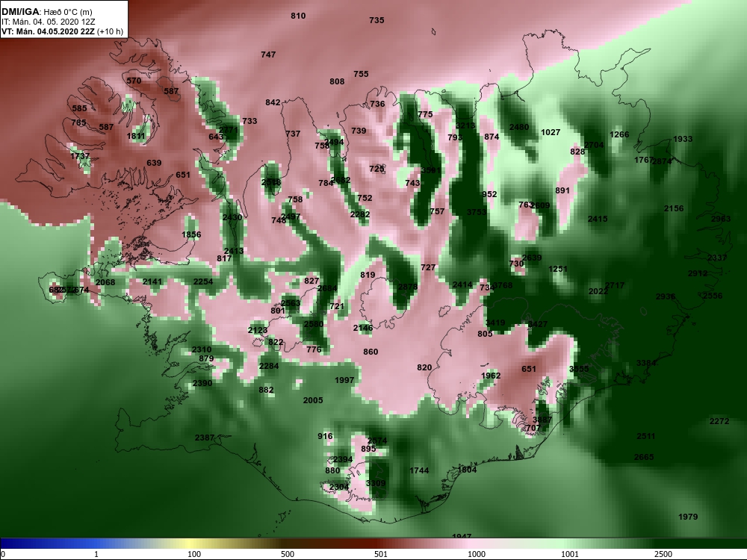Click the map value '2068'
The image size is (747, 560).
pos(105,282)
